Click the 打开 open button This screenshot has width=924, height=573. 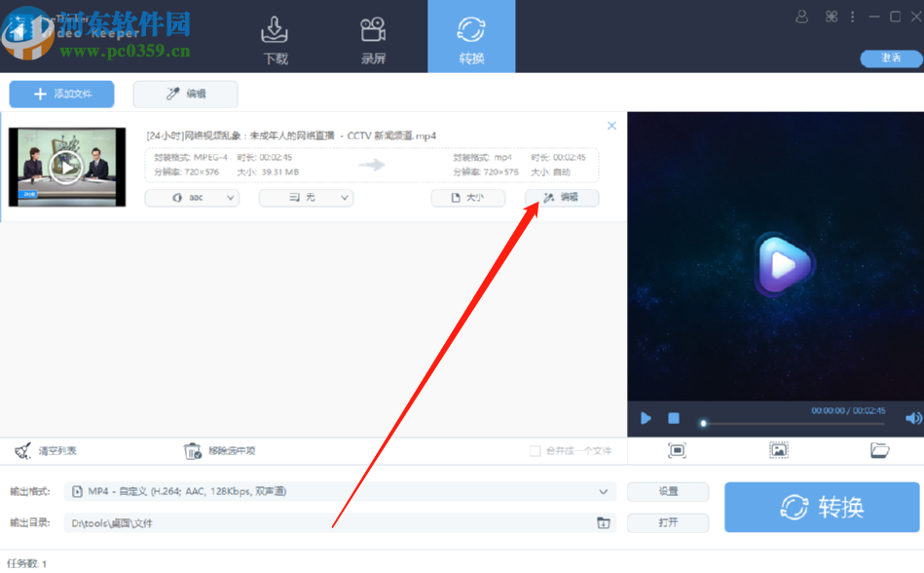(x=668, y=522)
